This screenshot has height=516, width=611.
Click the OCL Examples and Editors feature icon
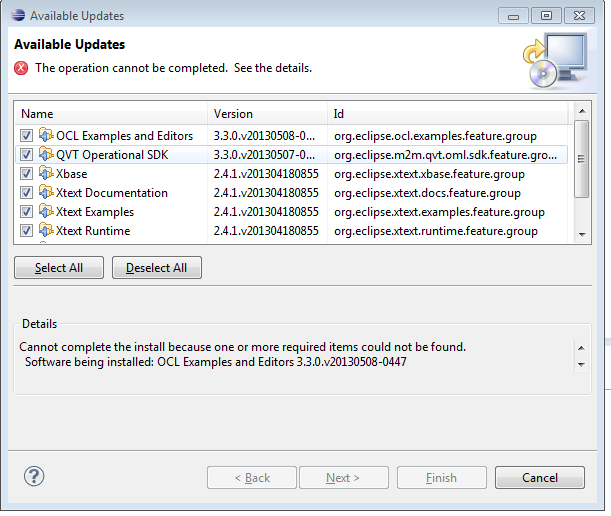tap(46, 135)
